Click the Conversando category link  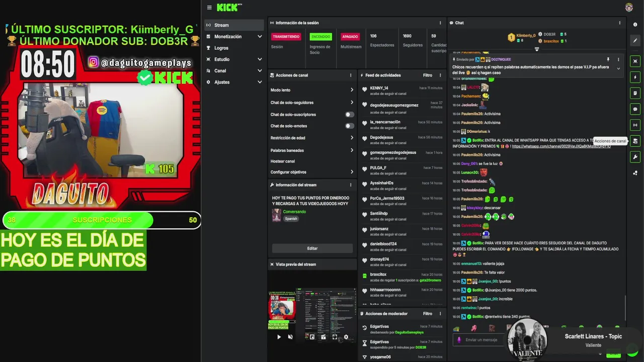click(x=294, y=212)
